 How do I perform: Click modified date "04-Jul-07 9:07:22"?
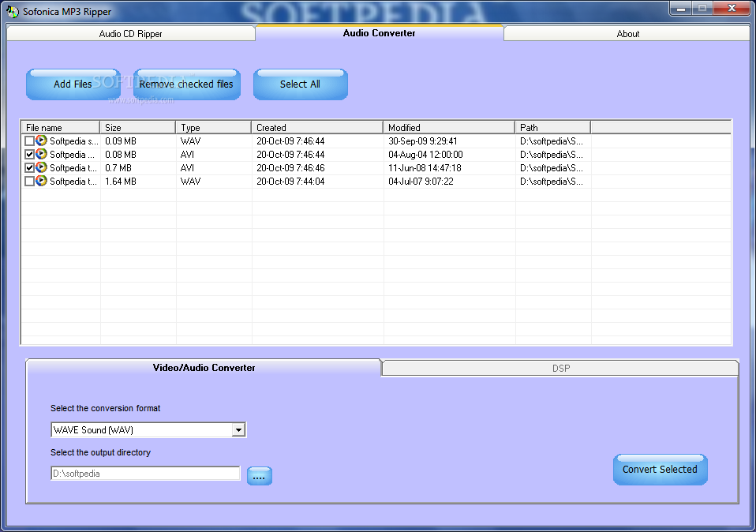pos(421,182)
